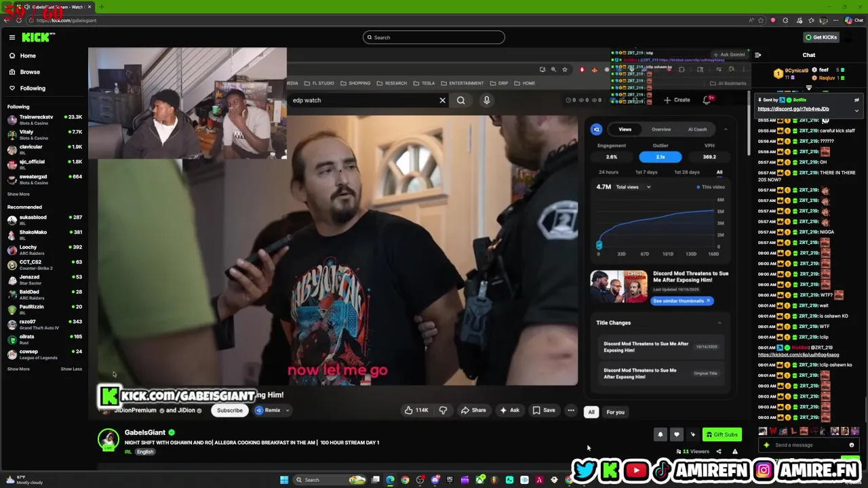Toggle follow with the heart button

coord(677,434)
